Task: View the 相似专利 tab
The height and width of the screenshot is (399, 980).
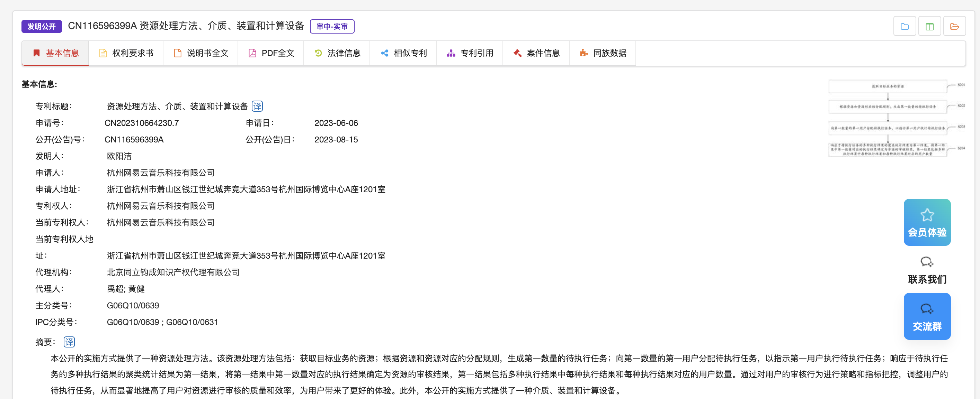Action: tap(403, 53)
